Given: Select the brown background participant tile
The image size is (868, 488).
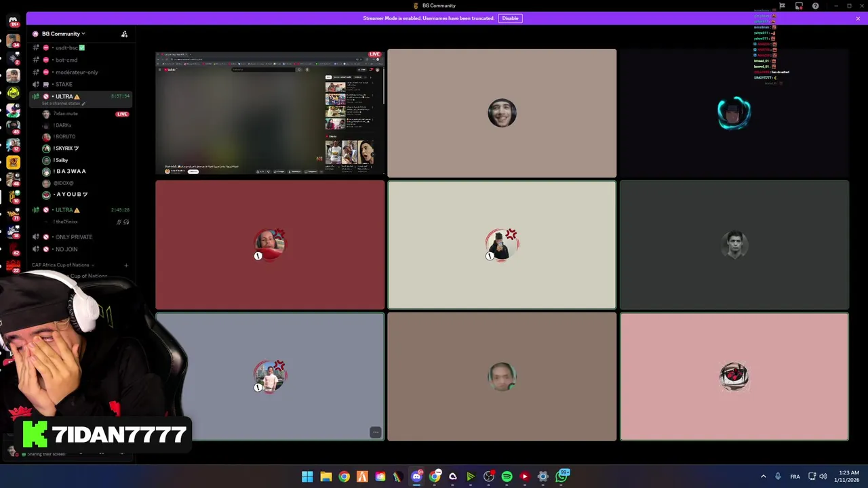Looking at the screenshot, I should [x=502, y=376].
